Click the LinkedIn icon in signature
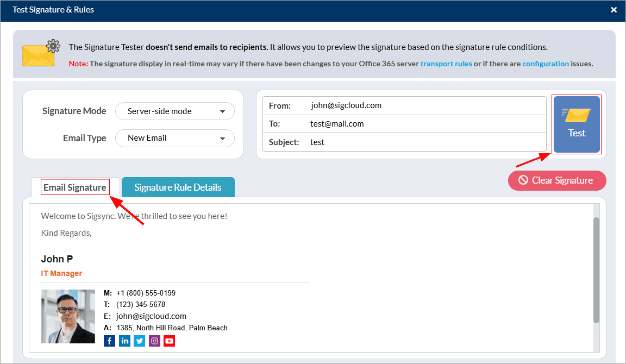The image size is (626, 364). (x=124, y=341)
